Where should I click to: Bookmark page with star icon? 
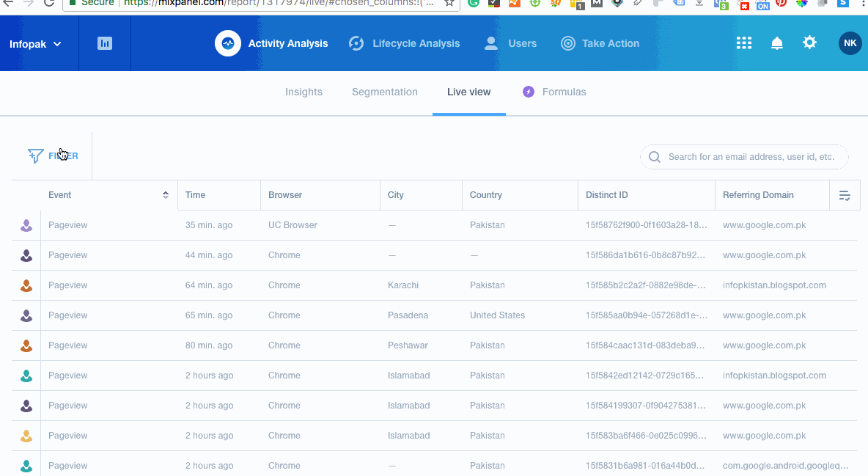[x=449, y=3]
